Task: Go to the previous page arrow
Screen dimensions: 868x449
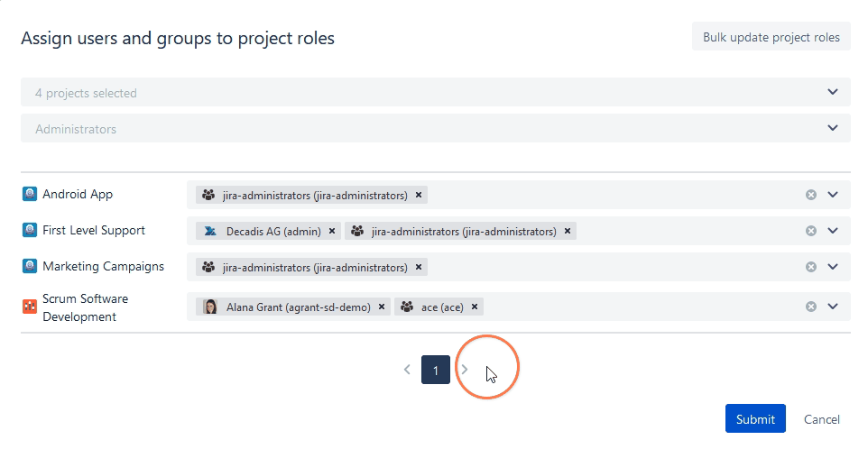Action: point(407,370)
